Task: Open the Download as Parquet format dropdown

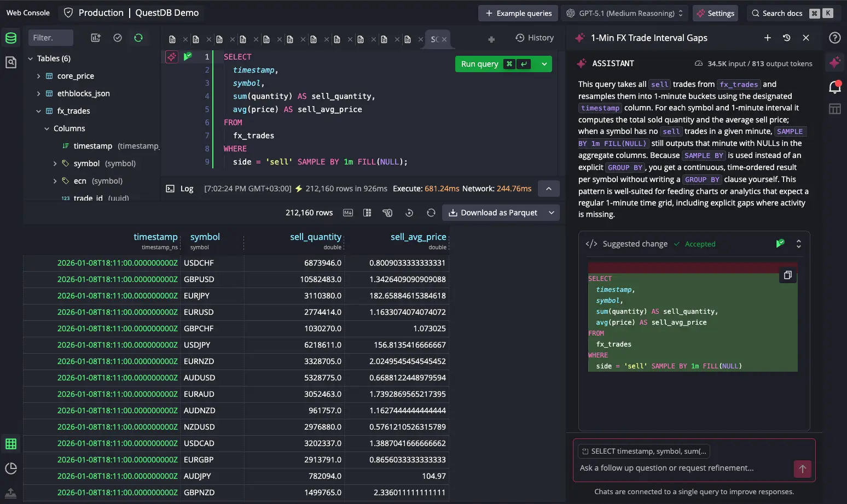Action: (x=551, y=213)
